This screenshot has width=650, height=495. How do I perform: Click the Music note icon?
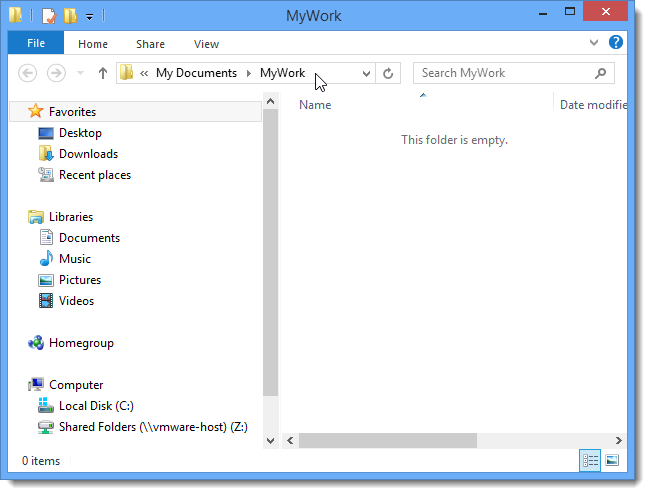point(46,258)
